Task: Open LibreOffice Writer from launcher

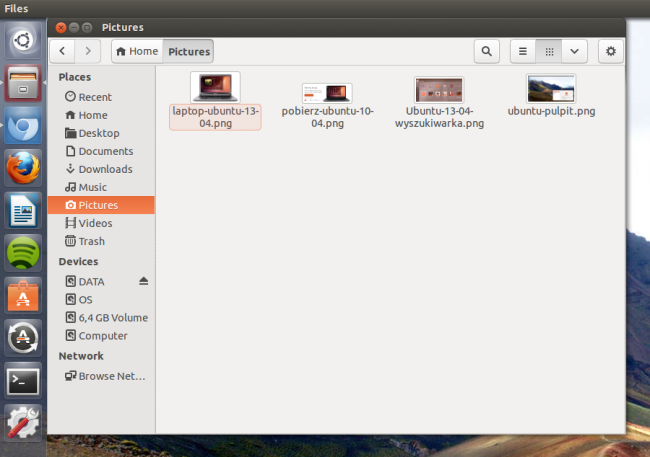Action: pos(23,210)
